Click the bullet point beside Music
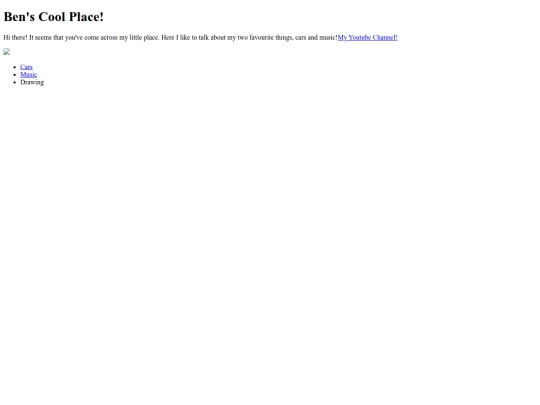Screen dimensions: 540x405 point(14,75)
